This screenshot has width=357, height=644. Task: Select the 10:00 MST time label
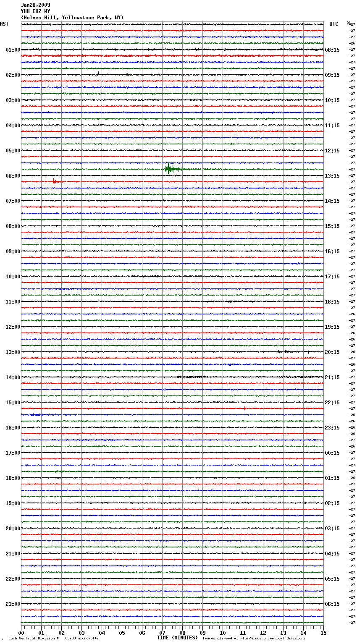13,277
